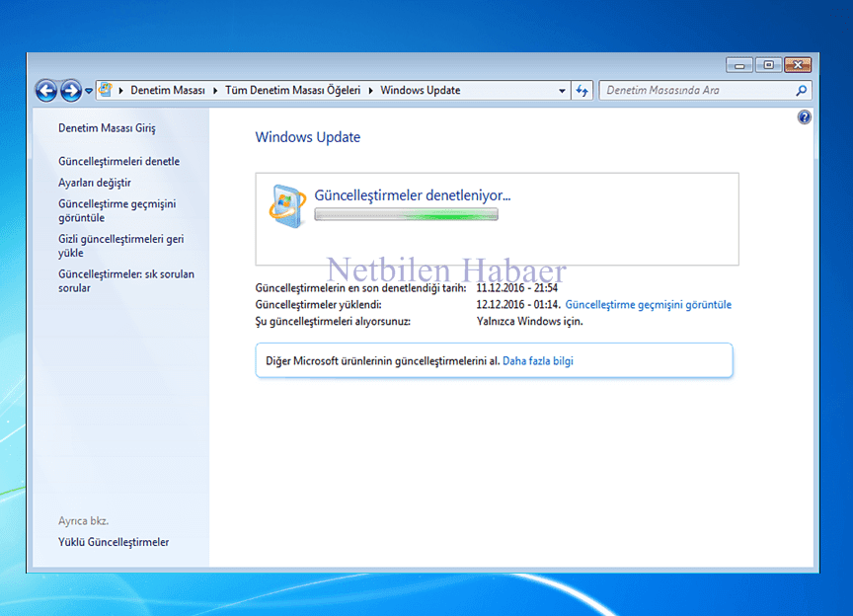Viewport: 853px width, 616px height.
Task: Select Denetim Masası breadcrumb
Action: point(168,91)
